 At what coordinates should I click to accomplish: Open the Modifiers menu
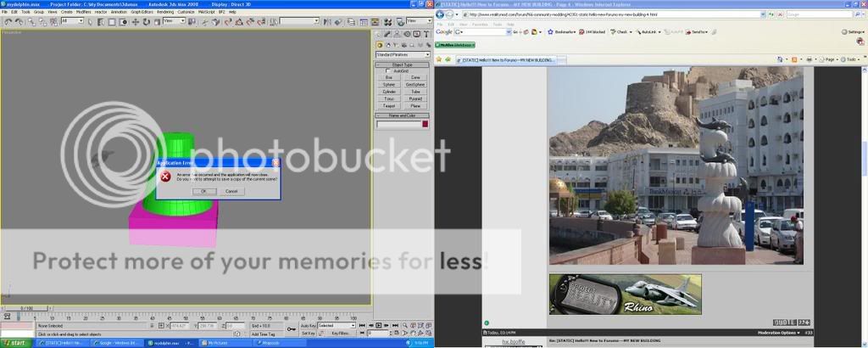pyautogui.click(x=84, y=12)
